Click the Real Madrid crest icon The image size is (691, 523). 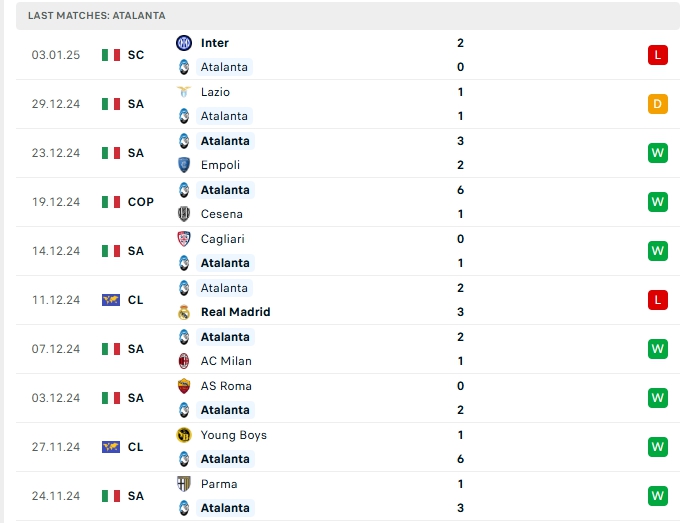pos(184,312)
